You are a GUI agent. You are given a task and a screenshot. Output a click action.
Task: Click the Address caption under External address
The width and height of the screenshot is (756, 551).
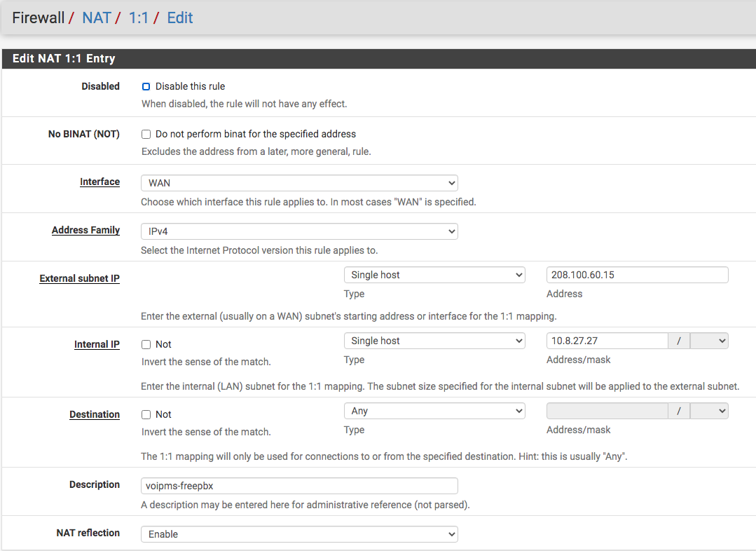pyautogui.click(x=564, y=294)
